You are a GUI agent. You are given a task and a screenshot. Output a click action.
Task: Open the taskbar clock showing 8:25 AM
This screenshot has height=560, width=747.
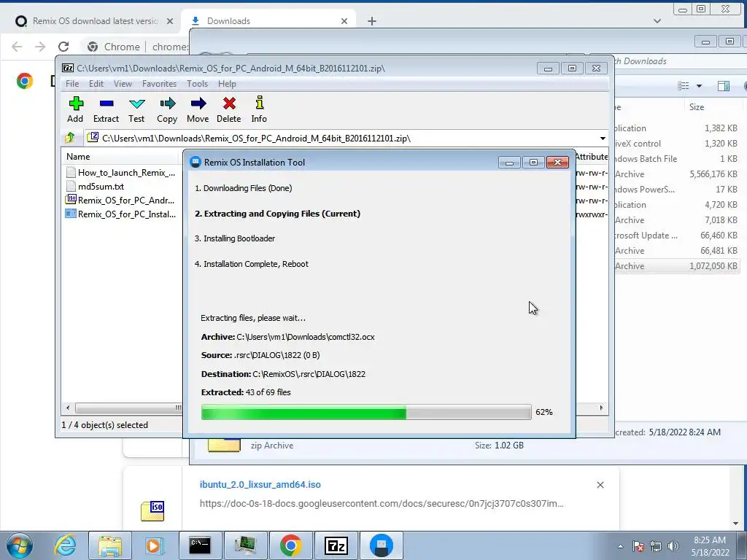click(710, 546)
